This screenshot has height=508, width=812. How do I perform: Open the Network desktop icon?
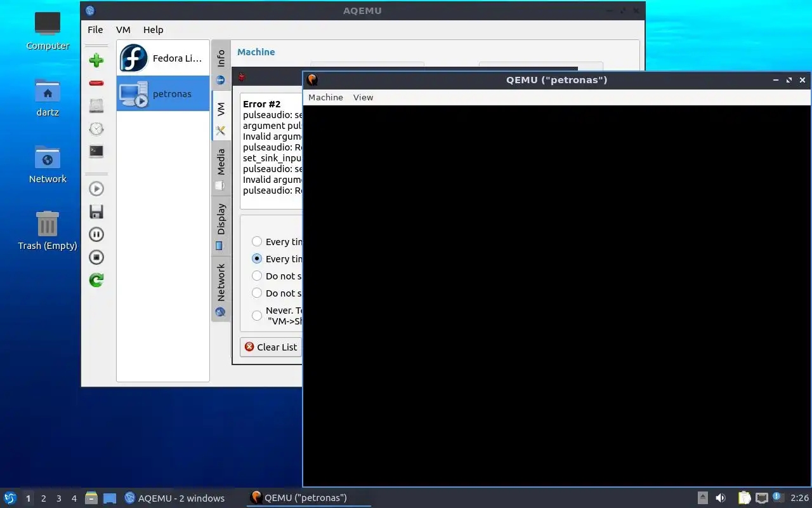point(48,164)
